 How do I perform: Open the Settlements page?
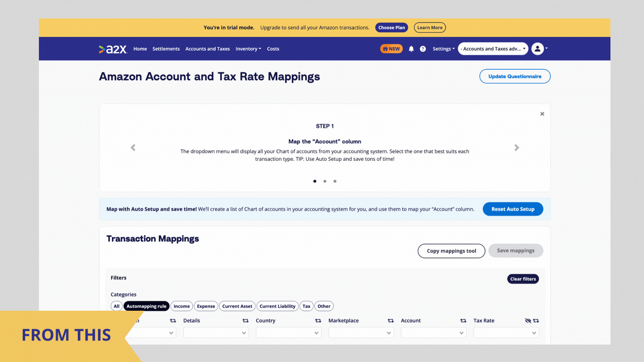tap(166, 49)
